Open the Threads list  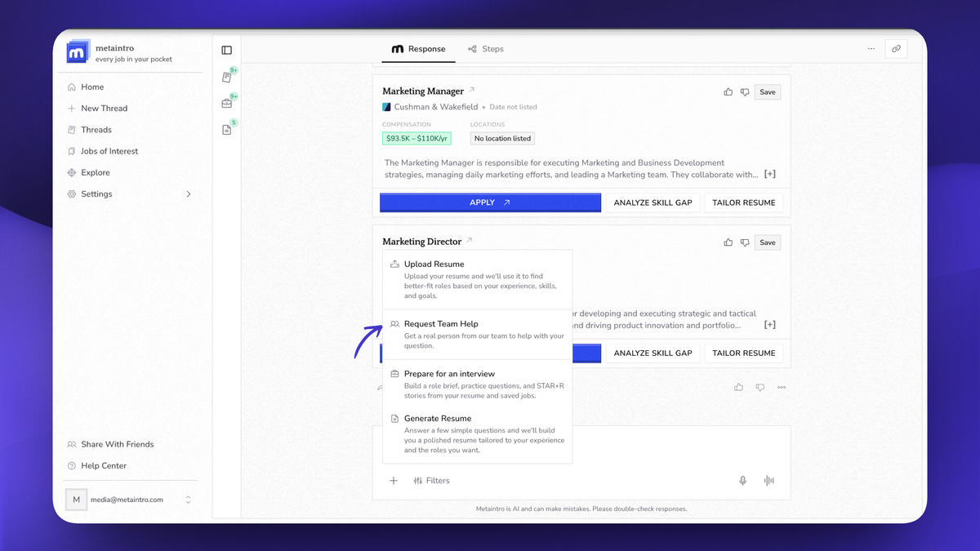point(89,130)
